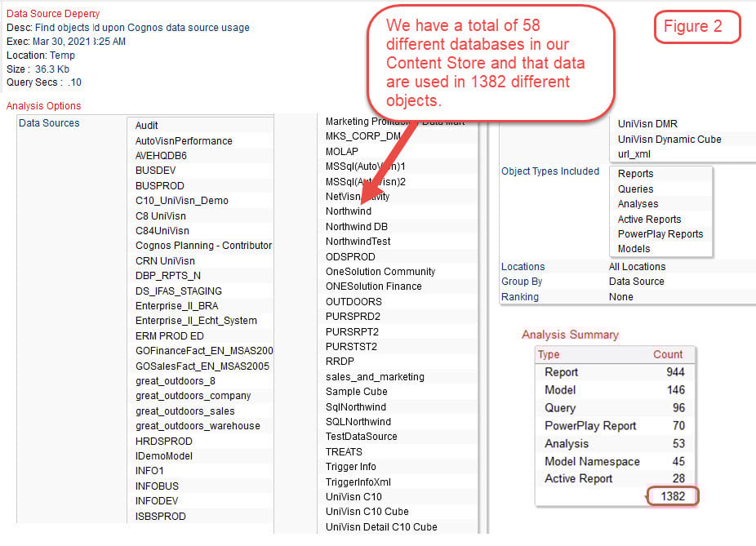Select the Northwind data source
Viewport: 756px width, 546px height.
tap(349, 211)
